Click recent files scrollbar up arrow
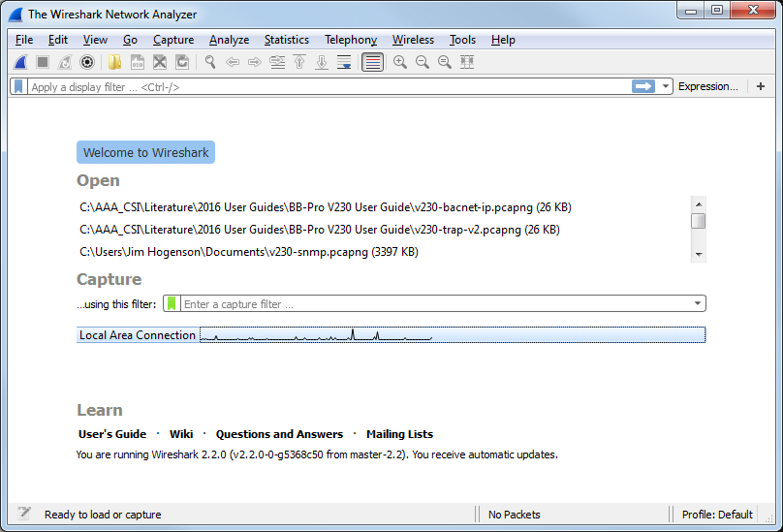The image size is (783, 532). (699, 204)
